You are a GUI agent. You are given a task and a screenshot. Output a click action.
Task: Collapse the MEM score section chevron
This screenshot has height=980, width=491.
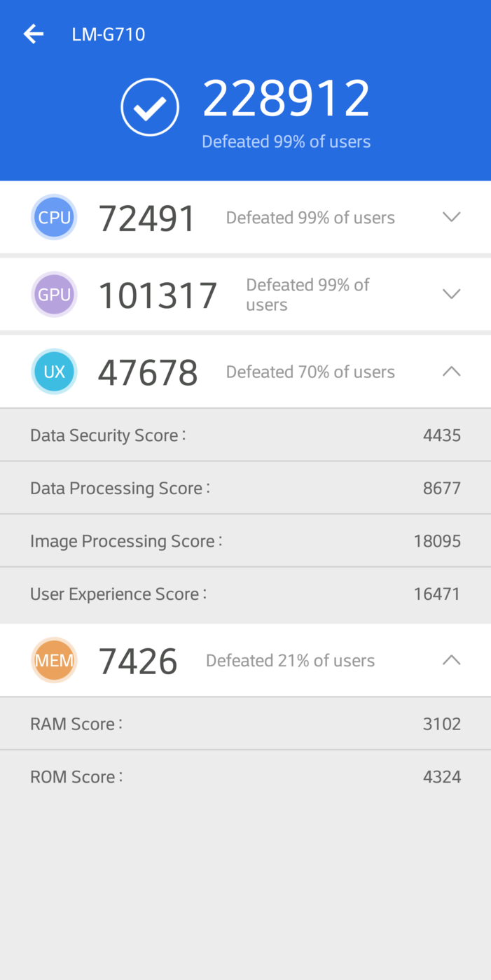(451, 660)
